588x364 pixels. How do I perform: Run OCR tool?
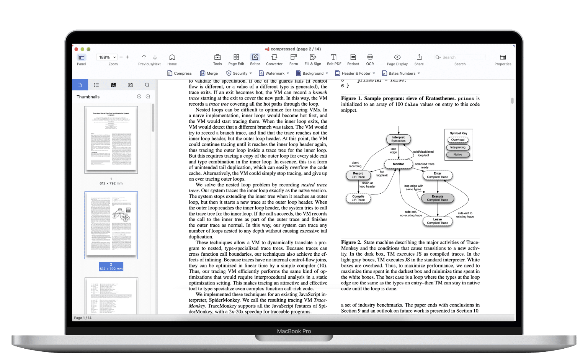point(370,57)
